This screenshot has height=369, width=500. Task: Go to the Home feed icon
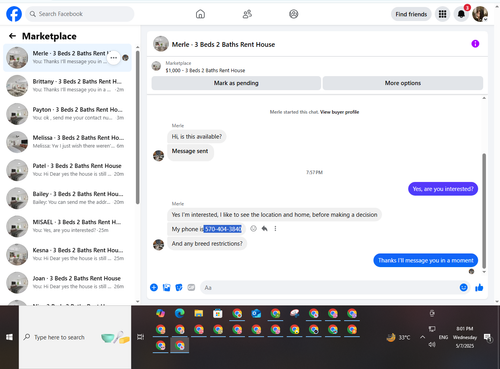click(200, 14)
